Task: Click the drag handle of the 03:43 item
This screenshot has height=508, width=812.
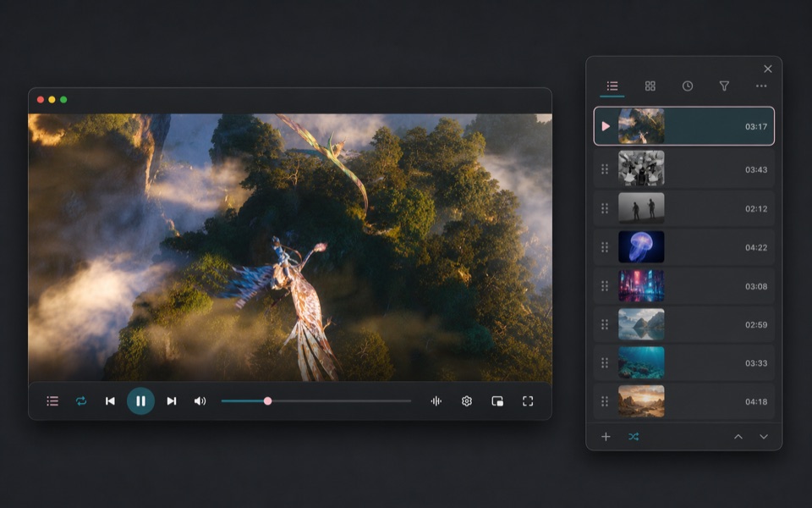Action: coord(604,169)
